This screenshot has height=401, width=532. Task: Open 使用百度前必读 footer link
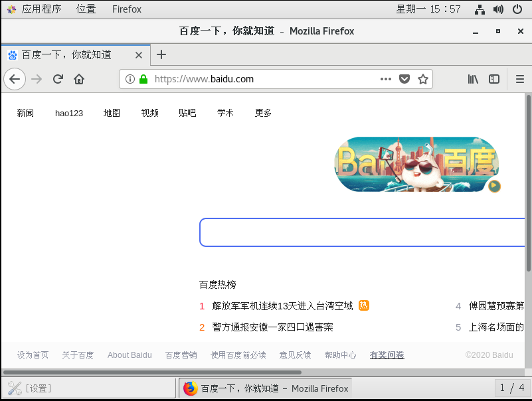pos(238,355)
